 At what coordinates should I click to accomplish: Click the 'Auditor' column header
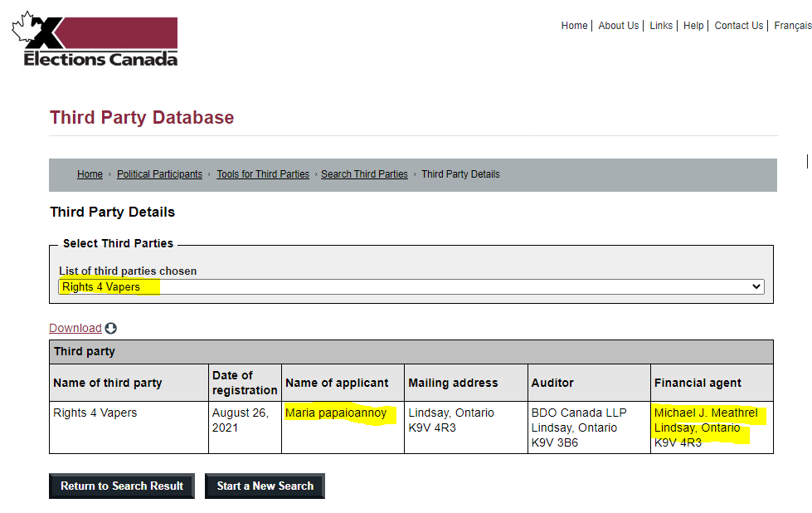tap(589, 383)
